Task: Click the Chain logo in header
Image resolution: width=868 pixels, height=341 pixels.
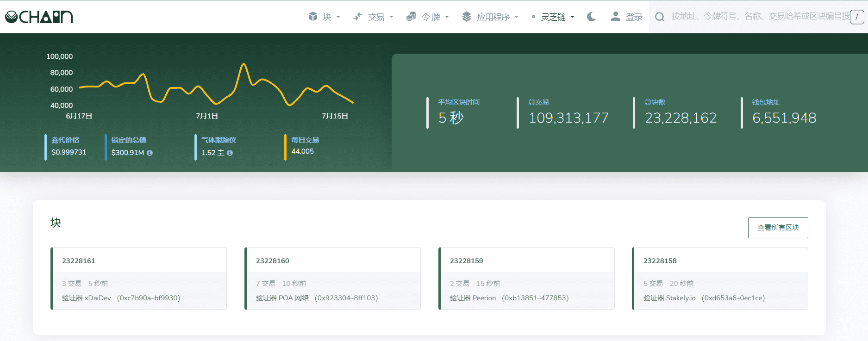Action: (39, 17)
